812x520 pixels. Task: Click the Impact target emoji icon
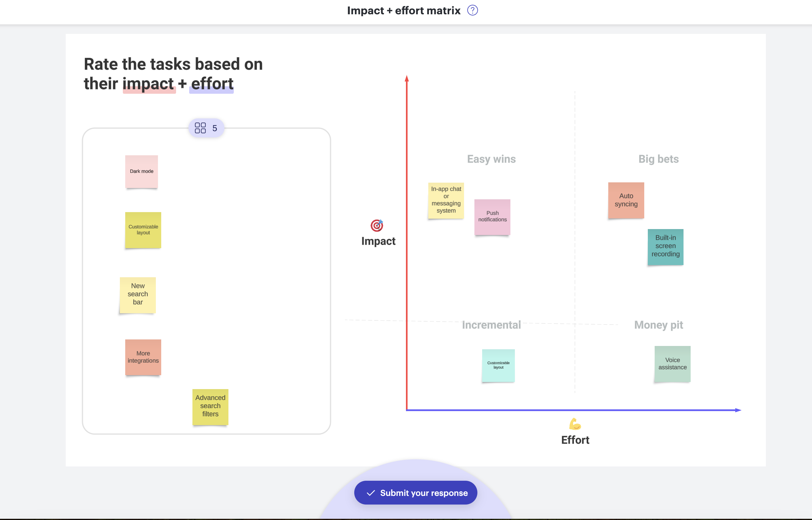tap(377, 225)
